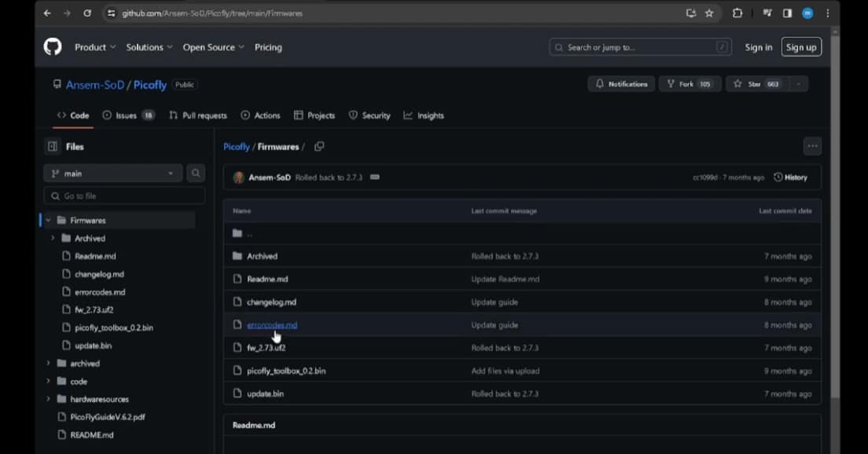Click the Sign in link

click(759, 48)
